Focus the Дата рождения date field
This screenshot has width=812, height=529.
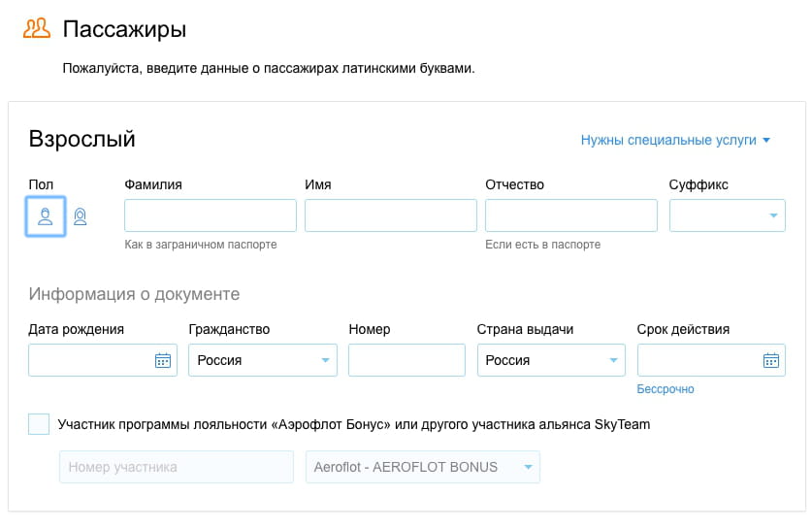pyautogui.click(x=89, y=360)
